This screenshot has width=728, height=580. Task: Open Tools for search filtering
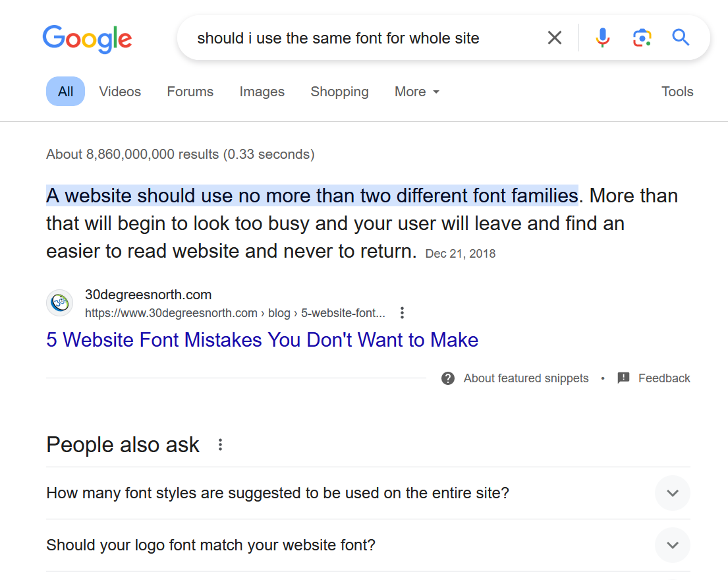(x=677, y=92)
